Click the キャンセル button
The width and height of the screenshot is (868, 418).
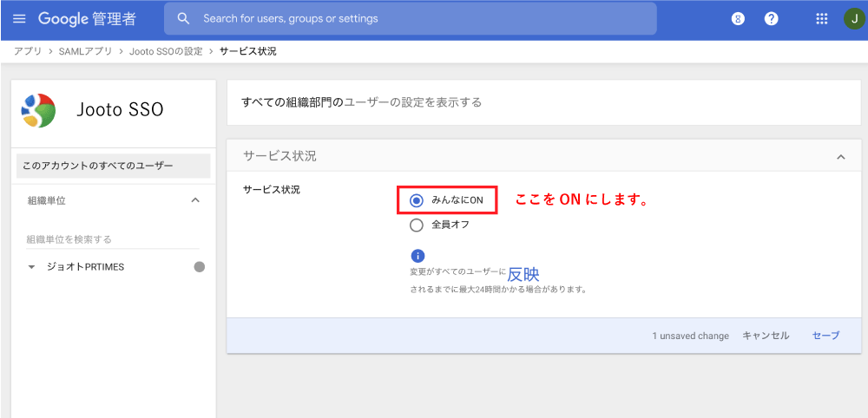coord(766,336)
